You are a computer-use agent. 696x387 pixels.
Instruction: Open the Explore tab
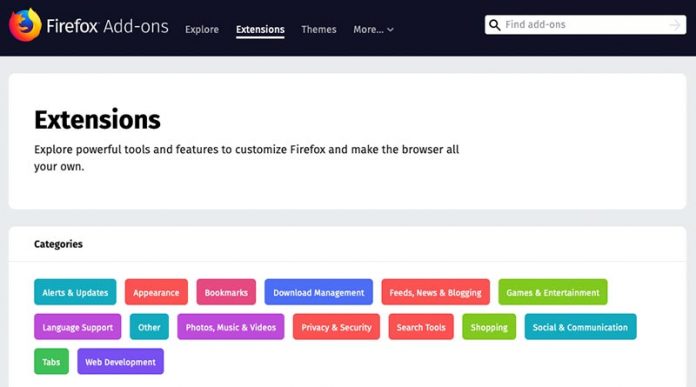click(x=202, y=29)
